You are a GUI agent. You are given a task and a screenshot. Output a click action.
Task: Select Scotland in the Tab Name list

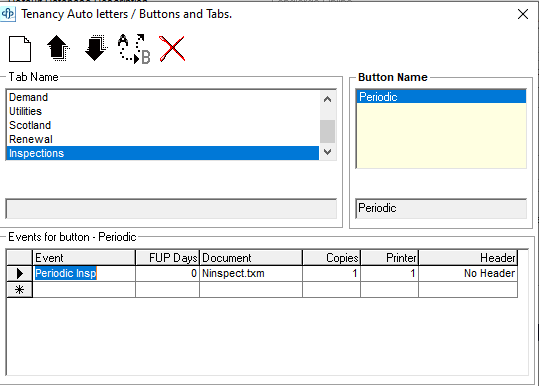(163, 125)
